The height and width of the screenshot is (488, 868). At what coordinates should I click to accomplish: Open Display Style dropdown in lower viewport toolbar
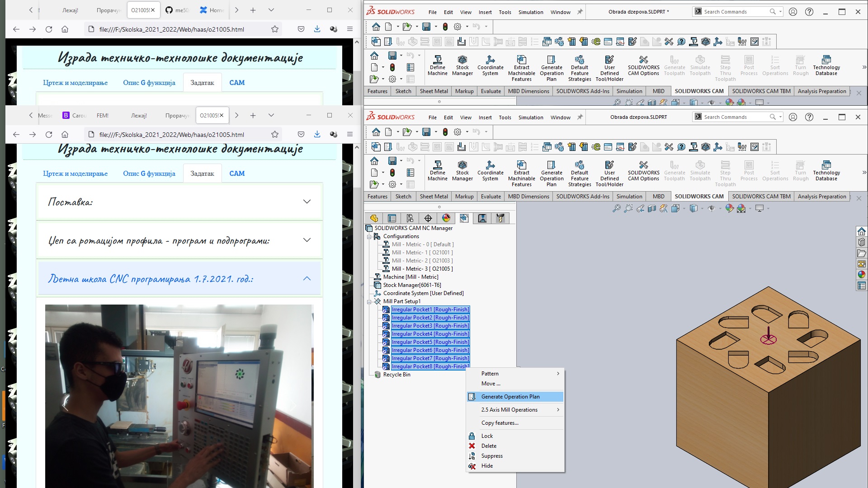tap(702, 208)
